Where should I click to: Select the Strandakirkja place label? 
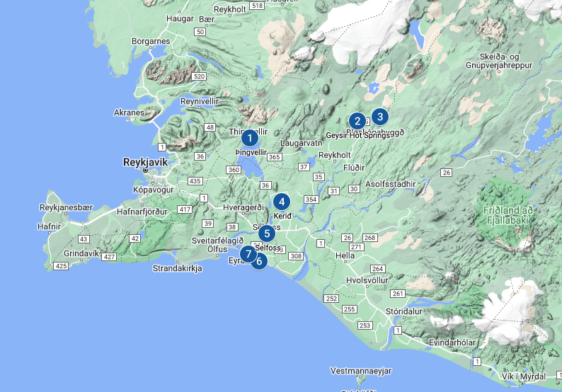coord(178,269)
